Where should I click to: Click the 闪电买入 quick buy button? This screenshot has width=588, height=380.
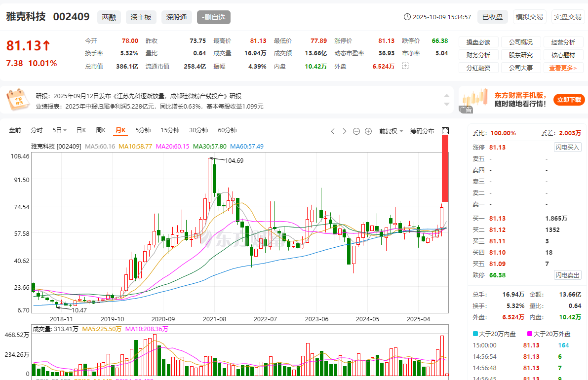(x=567, y=147)
